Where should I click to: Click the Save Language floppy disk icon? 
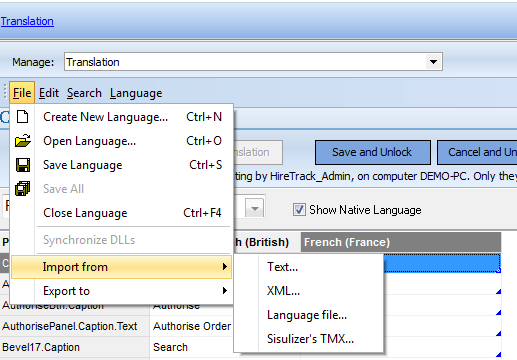(23, 165)
